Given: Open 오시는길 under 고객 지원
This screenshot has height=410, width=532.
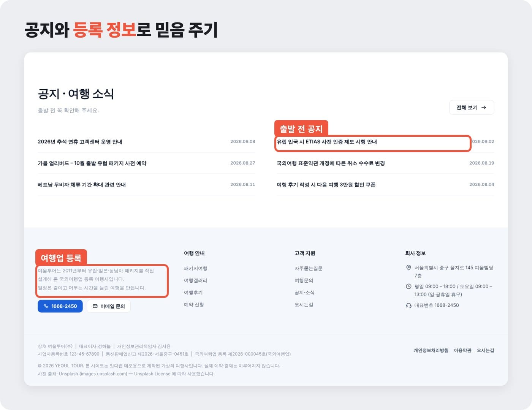Looking at the screenshot, I should point(304,305).
